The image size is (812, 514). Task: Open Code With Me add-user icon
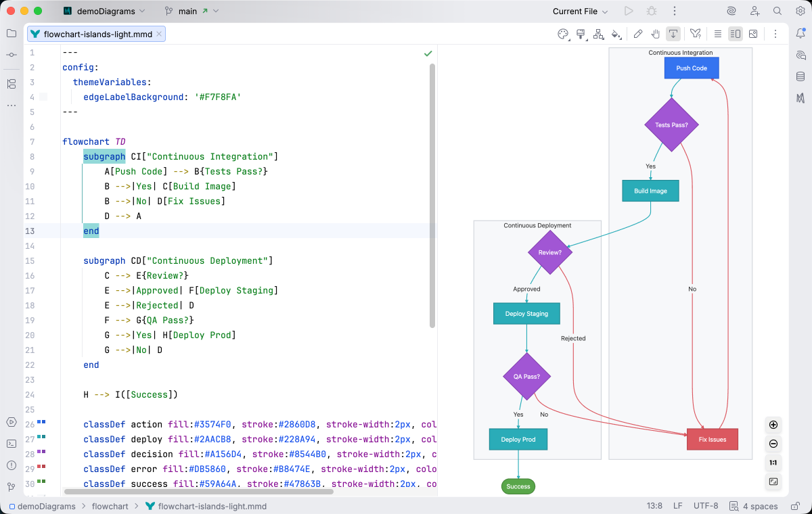coord(755,11)
